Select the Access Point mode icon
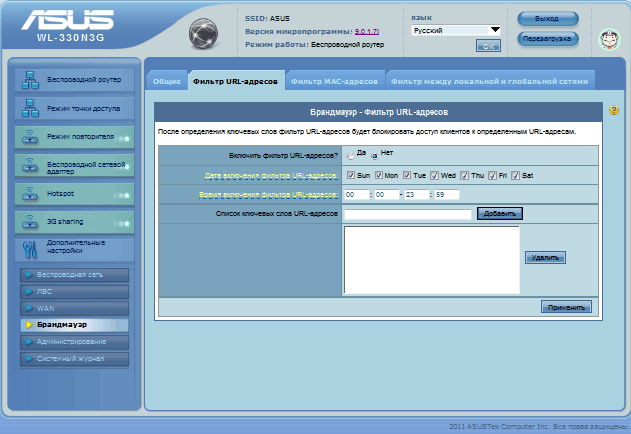Screen dimensions: 631x434 29,108
